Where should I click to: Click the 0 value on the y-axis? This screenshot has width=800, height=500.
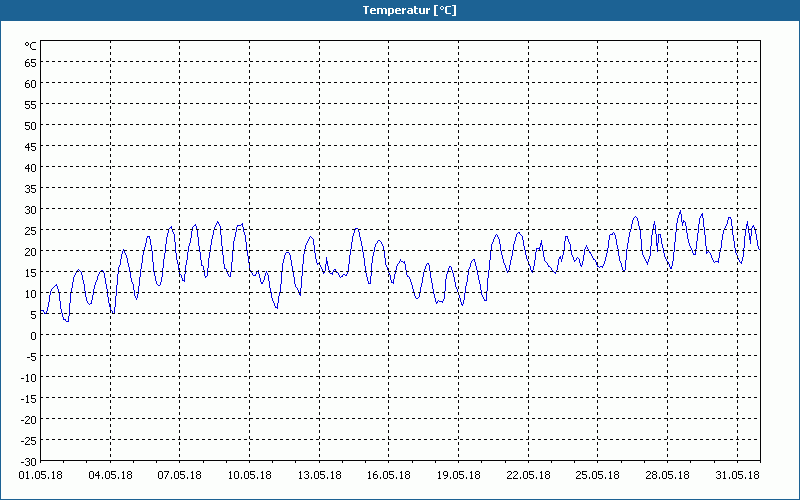pyautogui.click(x=34, y=336)
